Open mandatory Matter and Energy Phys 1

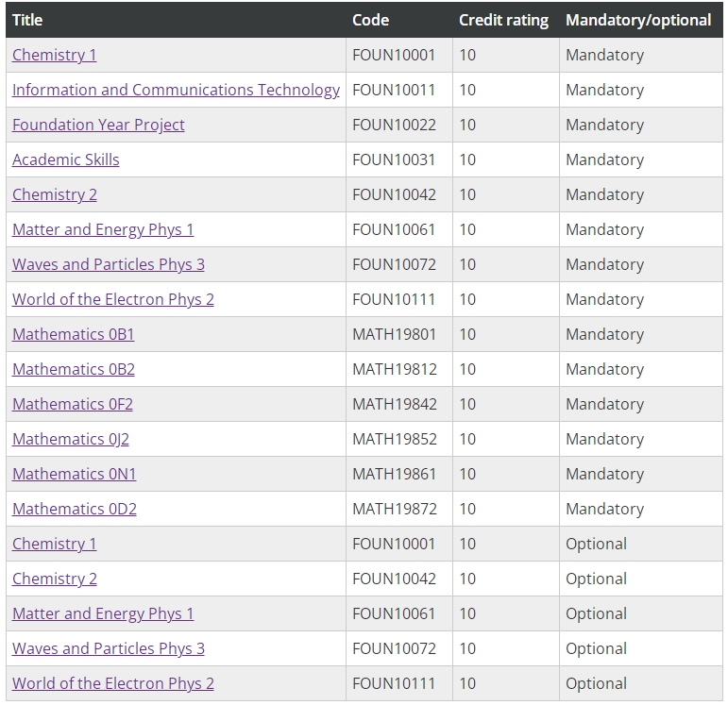[103, 229]
